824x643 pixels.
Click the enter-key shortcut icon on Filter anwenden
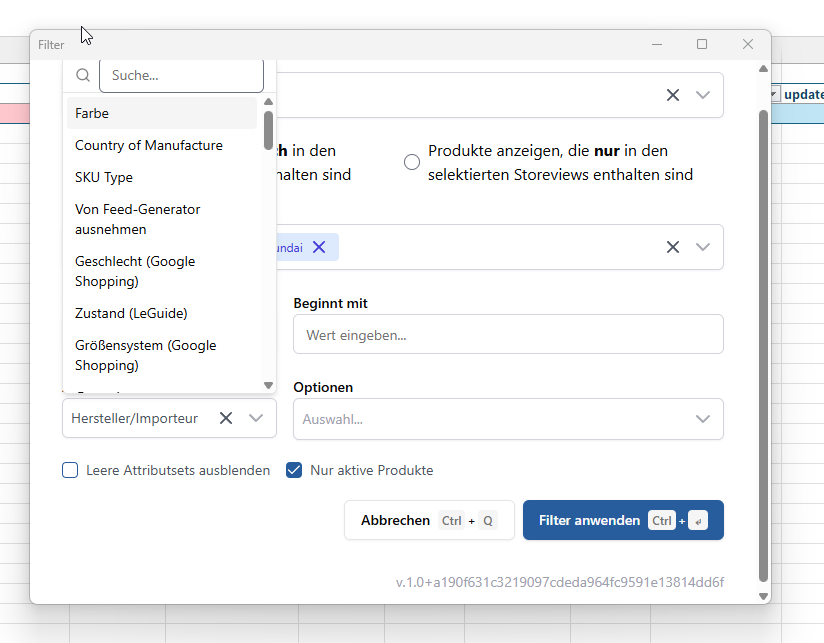coord(698,520)
